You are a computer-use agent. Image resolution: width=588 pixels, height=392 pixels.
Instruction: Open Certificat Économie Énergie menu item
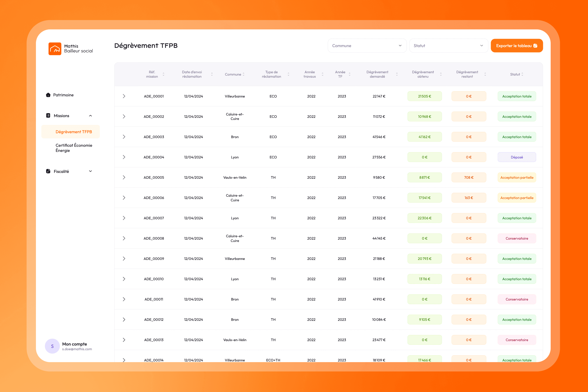[x=74, y=148]
